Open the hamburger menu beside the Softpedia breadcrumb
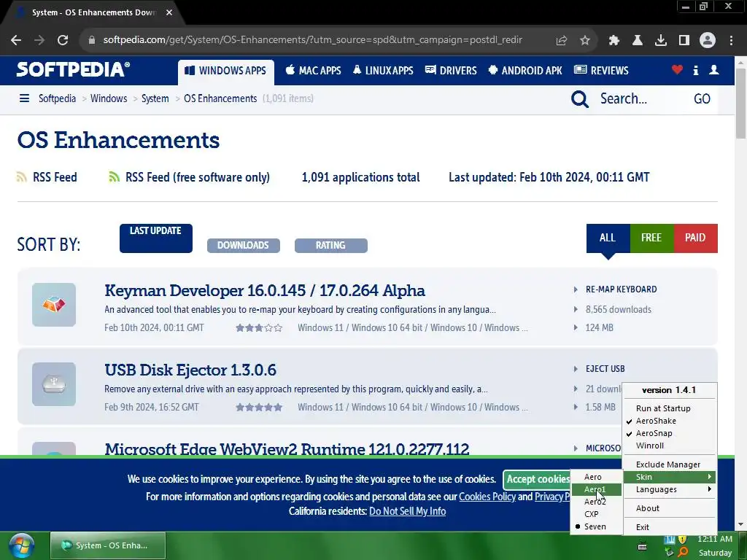The width and height of the screenshot is (747, 560). [x=24, y=98]
